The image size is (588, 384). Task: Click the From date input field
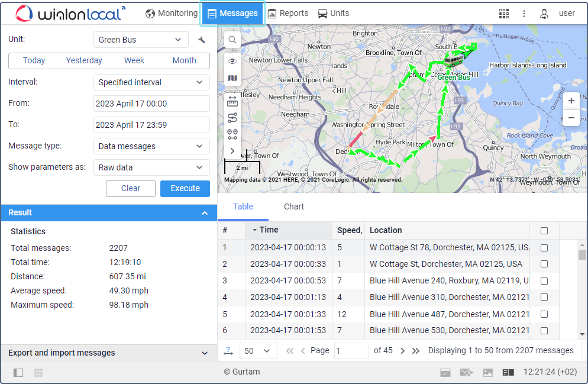[151, 104]
